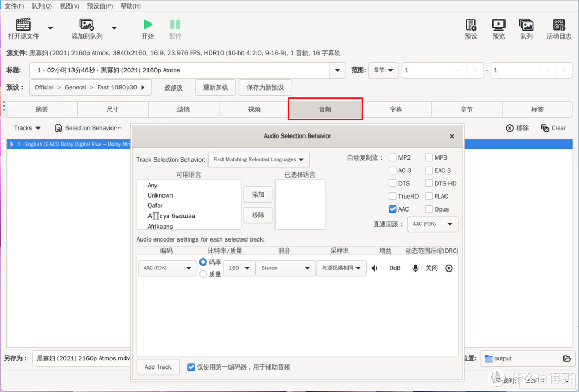Add the current title to the queue
The image size is (579, 392).
pyautogui.click(x=87, y=29)
